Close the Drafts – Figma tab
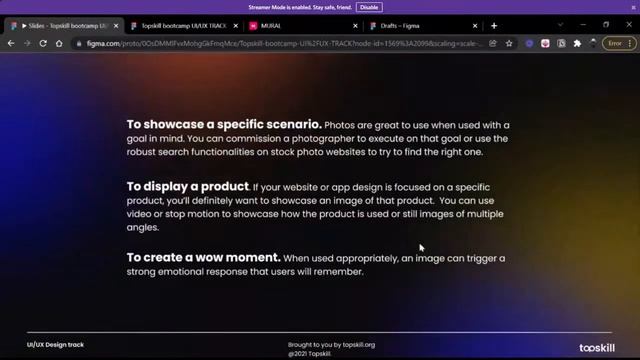The image size is (640, 360). tap(475, 26)
